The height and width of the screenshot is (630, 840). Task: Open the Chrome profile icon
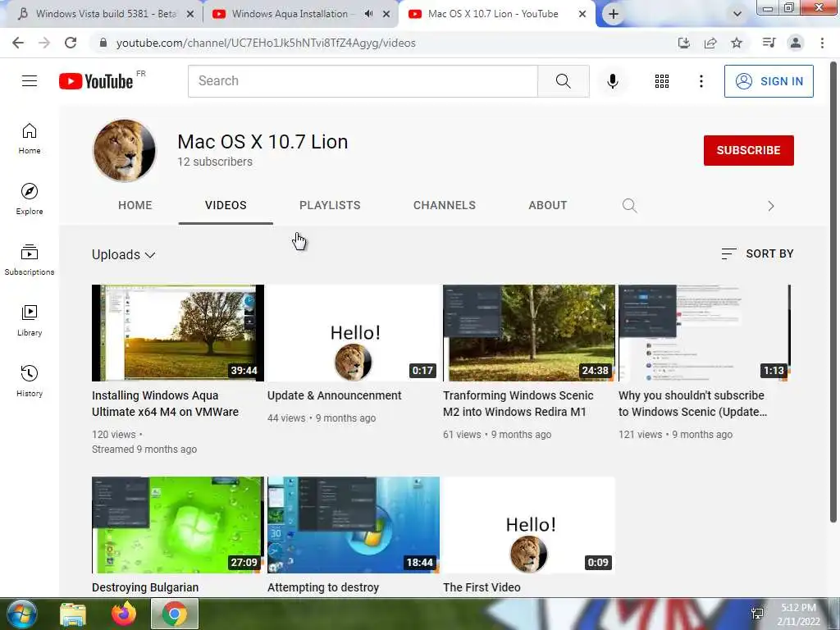(x=796, y=43)
